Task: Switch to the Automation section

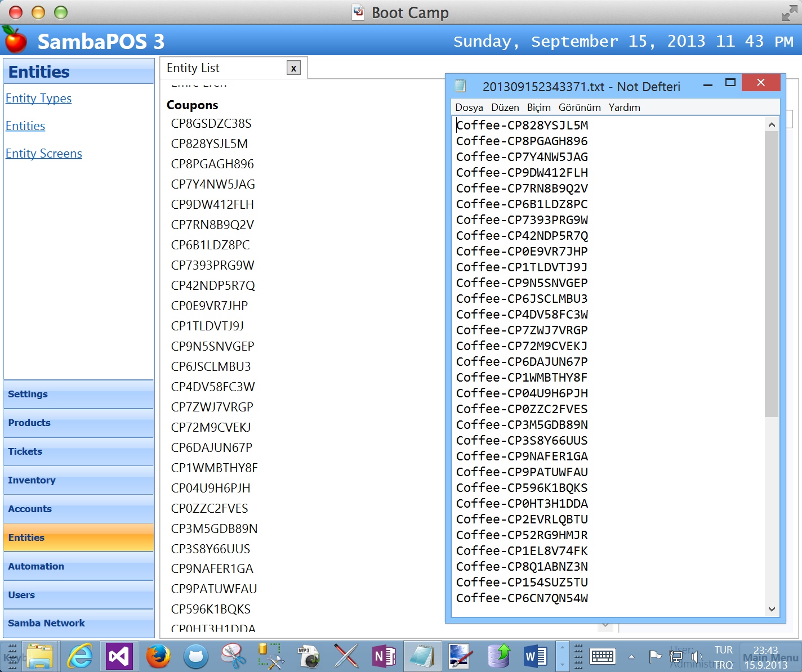Action: (36, 566)
